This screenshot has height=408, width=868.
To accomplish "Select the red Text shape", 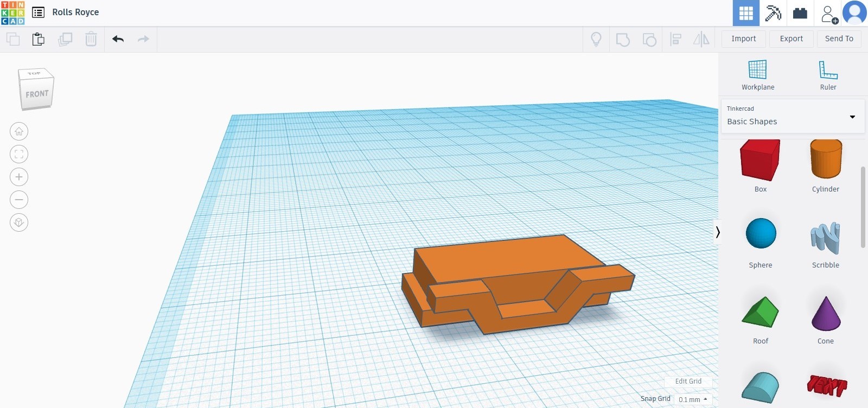I will point(826,386).
